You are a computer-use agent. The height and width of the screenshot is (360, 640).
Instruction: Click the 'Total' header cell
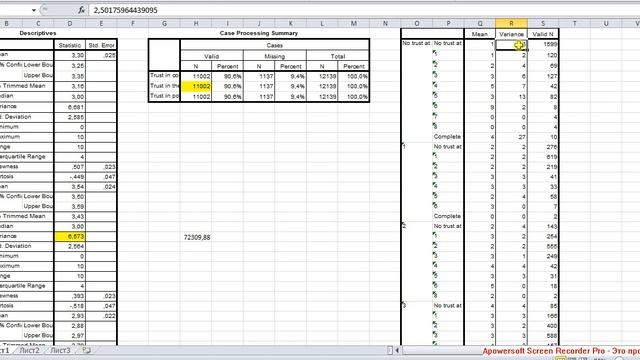coord(338,56)
